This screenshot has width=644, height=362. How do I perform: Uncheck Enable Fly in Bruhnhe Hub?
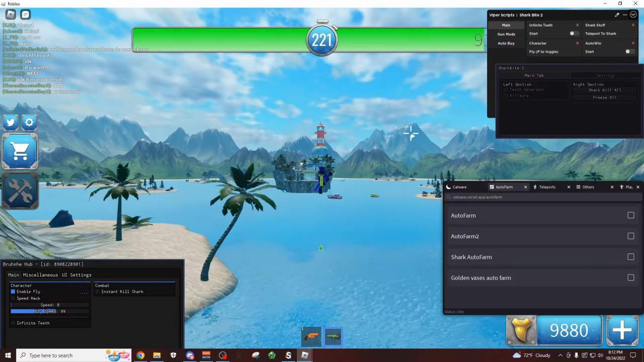[x=13, y=292]
